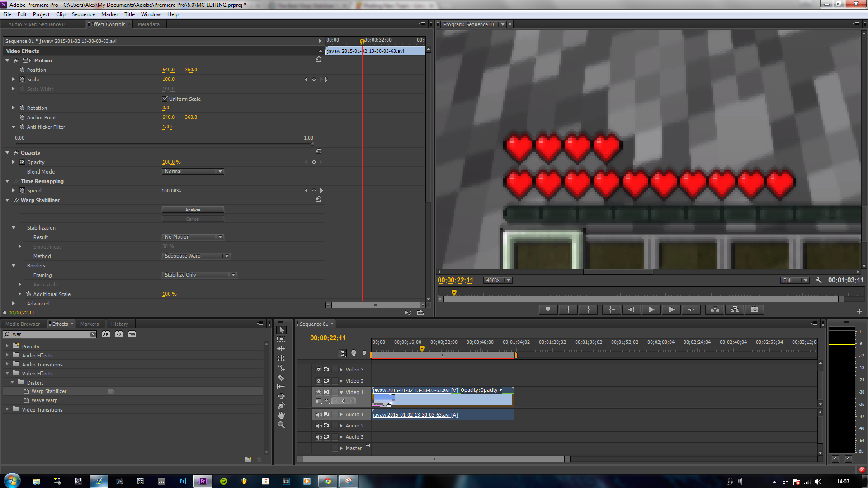Click the Analyze button

click(193, 210)
